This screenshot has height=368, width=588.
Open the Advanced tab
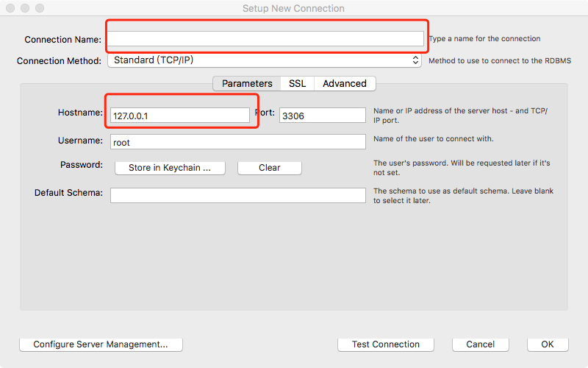345,83
